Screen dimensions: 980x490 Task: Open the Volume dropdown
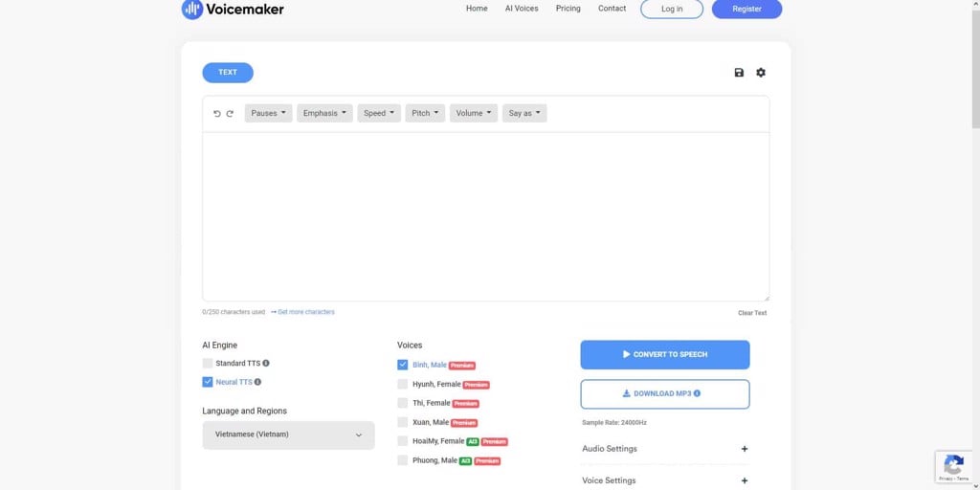[474, 113]
